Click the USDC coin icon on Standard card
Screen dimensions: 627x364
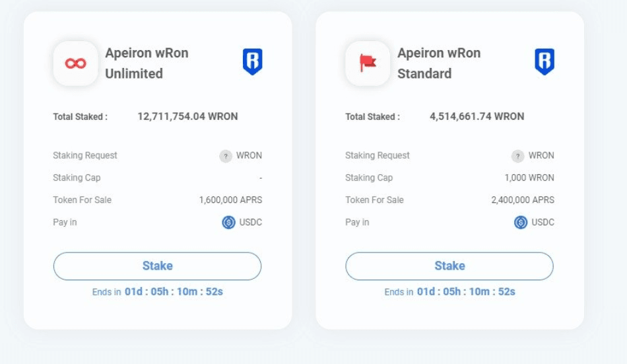point(521,222)
